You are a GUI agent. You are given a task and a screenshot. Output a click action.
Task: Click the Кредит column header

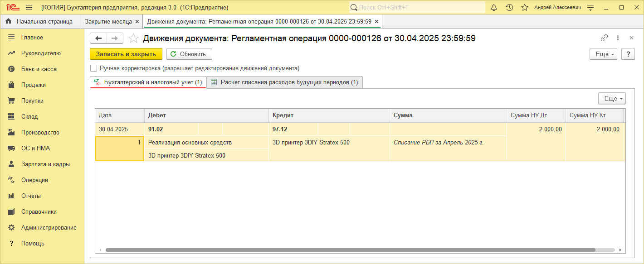tap(329, 115)
